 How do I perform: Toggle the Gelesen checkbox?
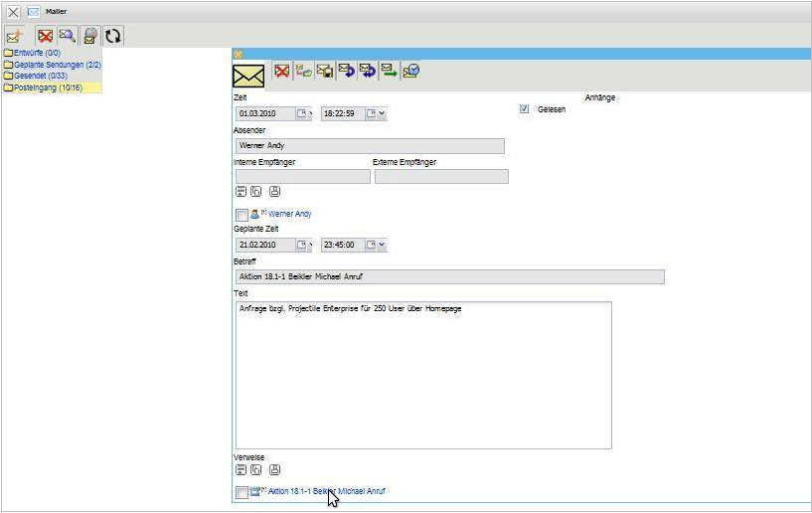524,109
